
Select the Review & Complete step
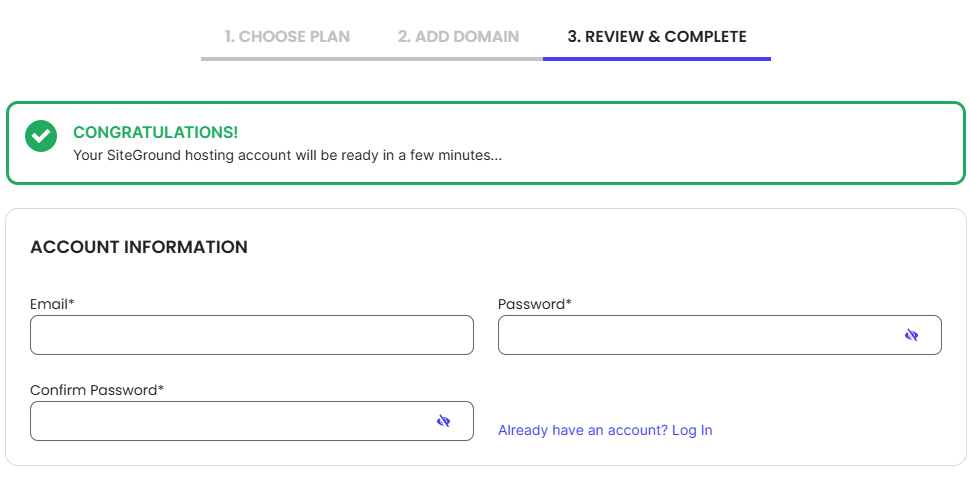click(x=657, y=36)
